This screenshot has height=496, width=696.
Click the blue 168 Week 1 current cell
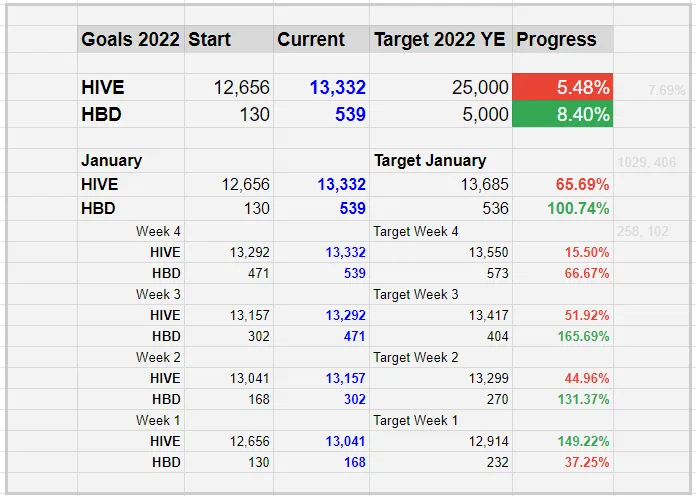click(x=321, y=462)
